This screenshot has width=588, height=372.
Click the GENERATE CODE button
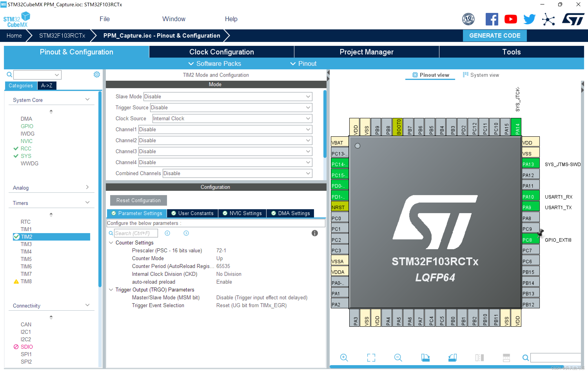(495, 35)
